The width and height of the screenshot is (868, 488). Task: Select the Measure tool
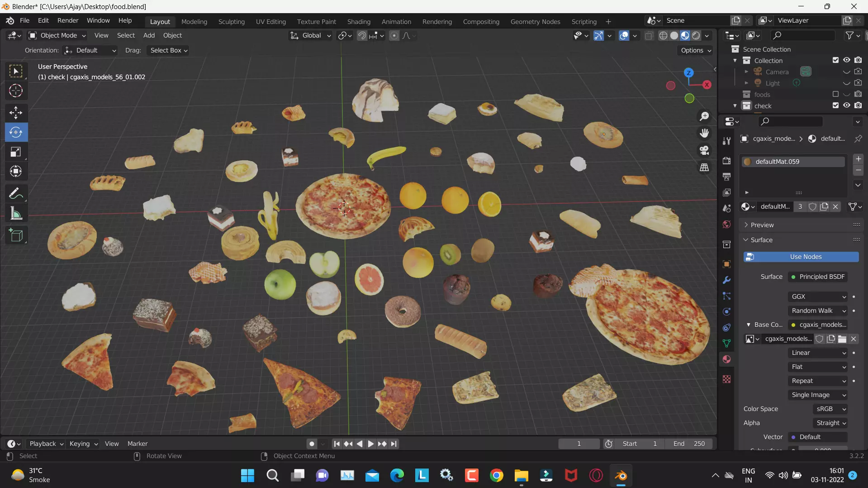point(16,213)
